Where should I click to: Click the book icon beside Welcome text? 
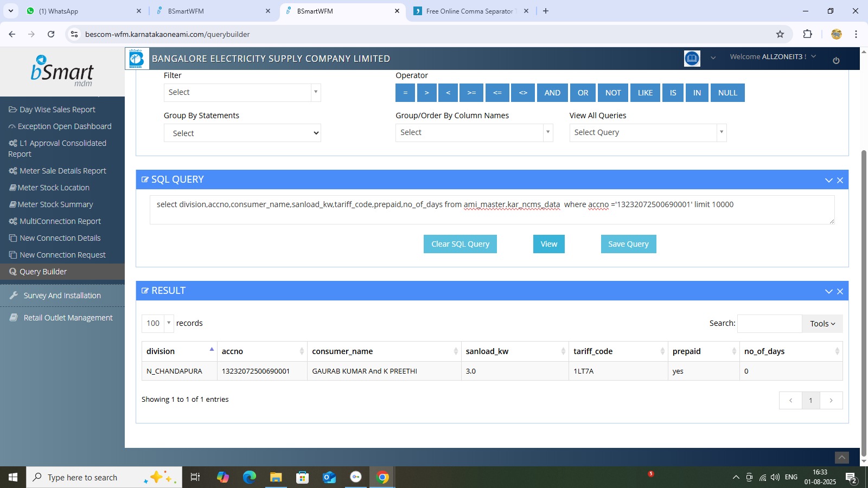tap(692, 58)
